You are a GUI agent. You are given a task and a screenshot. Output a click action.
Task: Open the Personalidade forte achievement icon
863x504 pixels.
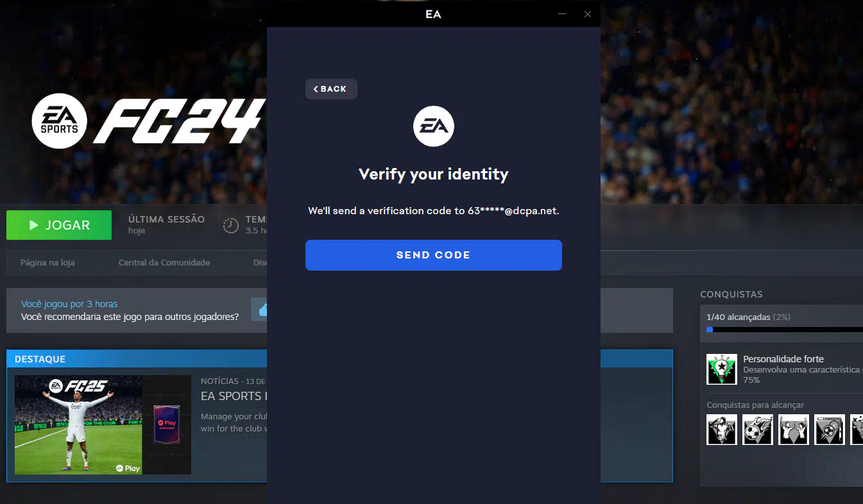point(722,369)
